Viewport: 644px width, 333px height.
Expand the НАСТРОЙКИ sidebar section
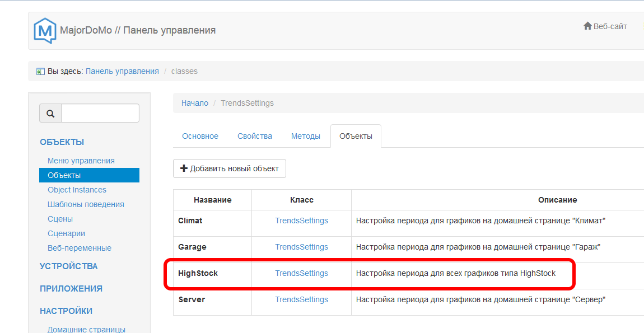click(66, 311)
